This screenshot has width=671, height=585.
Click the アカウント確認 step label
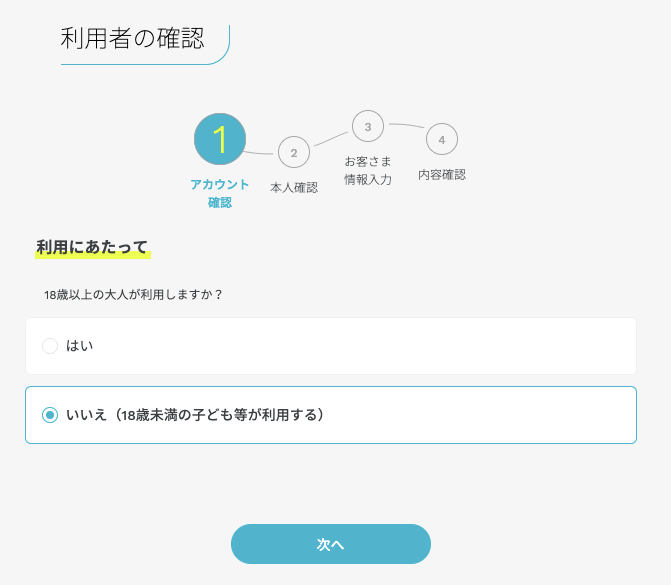click(220, 193)
